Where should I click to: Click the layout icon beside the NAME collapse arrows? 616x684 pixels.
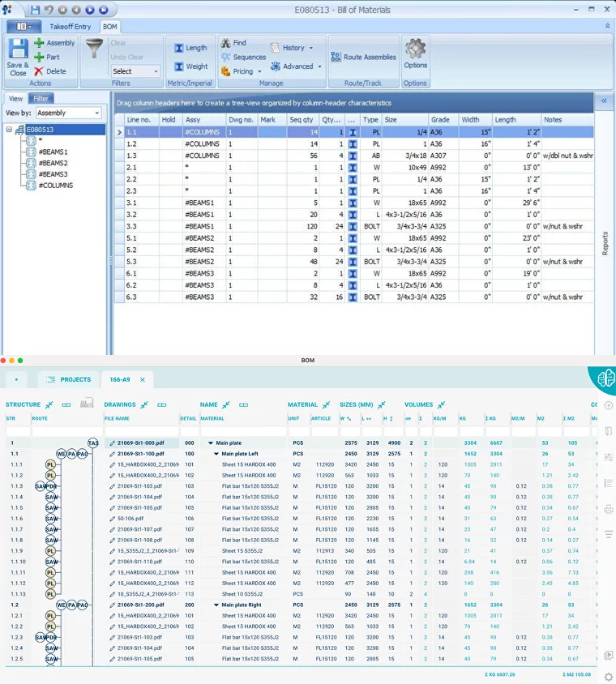[x=243, y=405]
